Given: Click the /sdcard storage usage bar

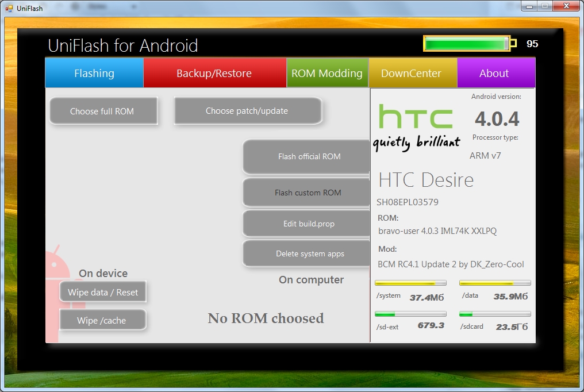Looking at the screenshot, I should (x=495, y=314).
